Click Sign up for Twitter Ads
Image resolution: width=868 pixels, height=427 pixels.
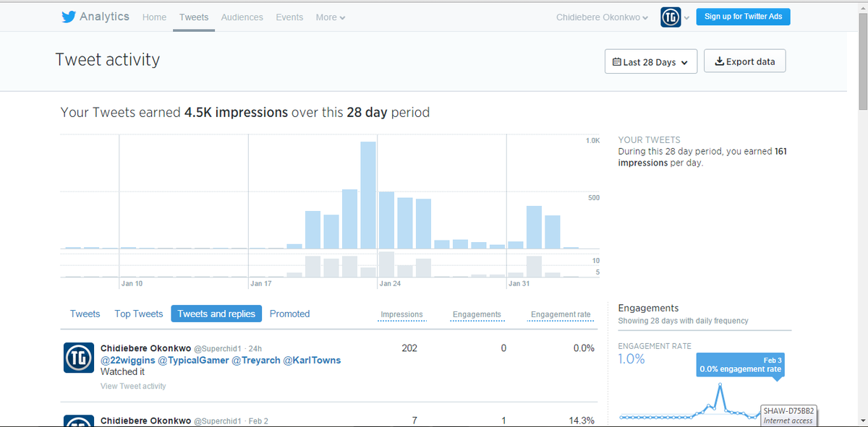743,17
